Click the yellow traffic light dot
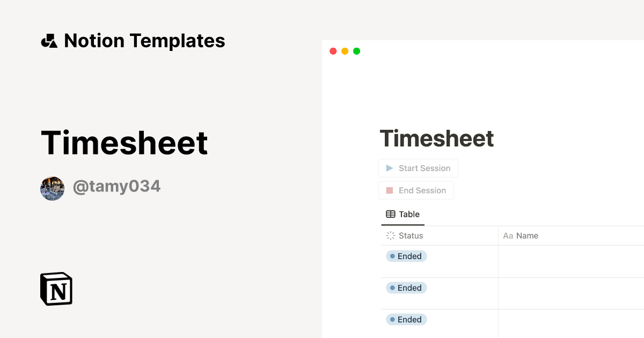The image size is (644, 338). point(345,51)
